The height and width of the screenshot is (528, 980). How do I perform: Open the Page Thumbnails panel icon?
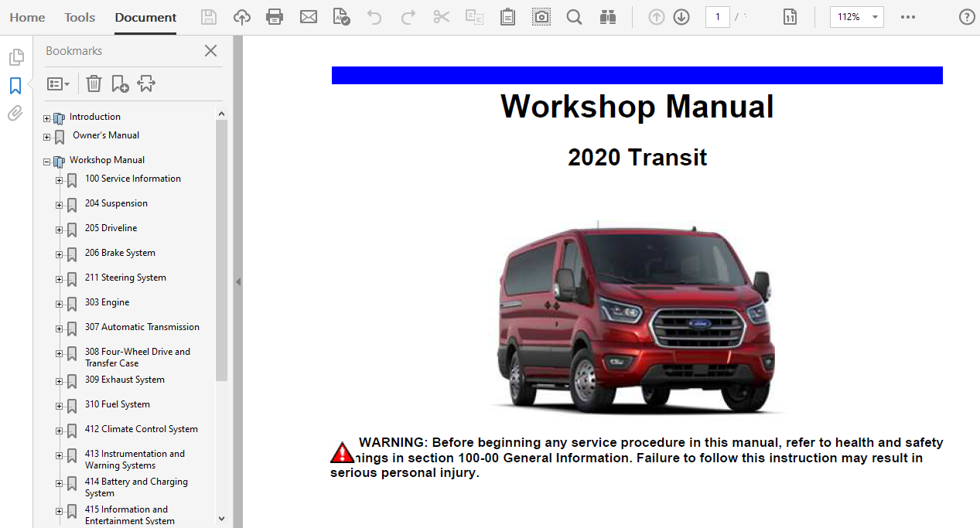tap(15, 57)
